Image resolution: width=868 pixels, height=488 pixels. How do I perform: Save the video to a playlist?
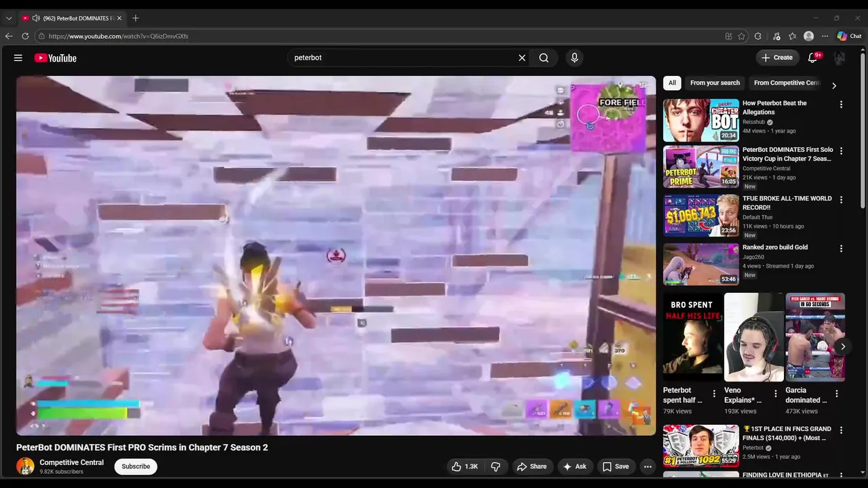coord(616,466)
